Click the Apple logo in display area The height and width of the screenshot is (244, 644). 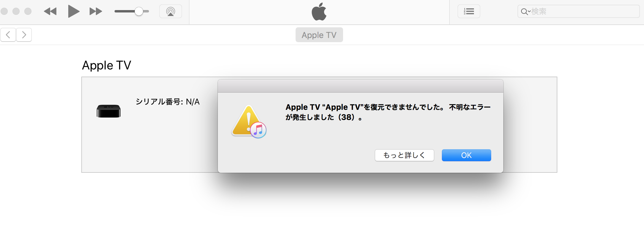319,12
